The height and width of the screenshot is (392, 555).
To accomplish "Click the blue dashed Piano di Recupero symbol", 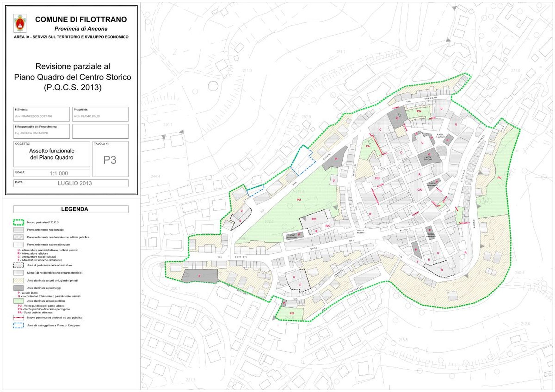I will pyautogui.click(x=18, y=325).
